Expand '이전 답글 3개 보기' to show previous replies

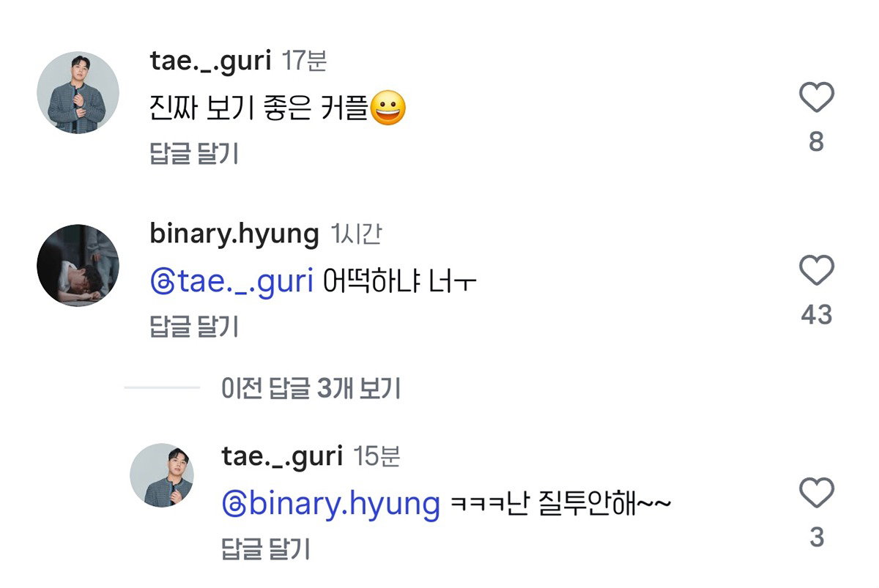pyautogui.click(x=311, y=389)
